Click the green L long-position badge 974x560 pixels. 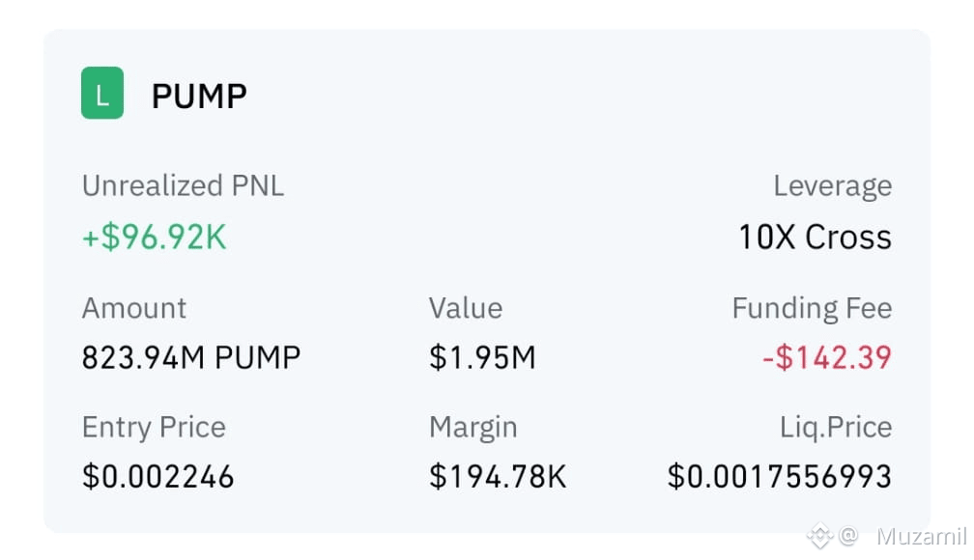(x=102, y=93)
